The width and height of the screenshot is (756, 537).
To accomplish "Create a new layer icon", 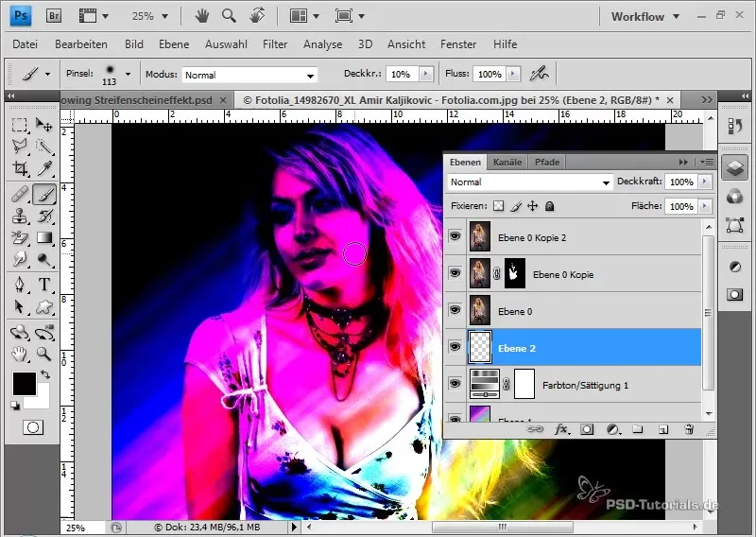I will pos(663,429).
